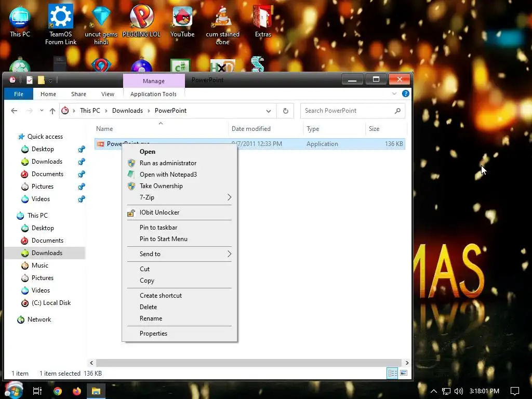Click the chevron after This PC in breadcrumb
This screenshot has height=399, width=532.
[x=106, y=111]
